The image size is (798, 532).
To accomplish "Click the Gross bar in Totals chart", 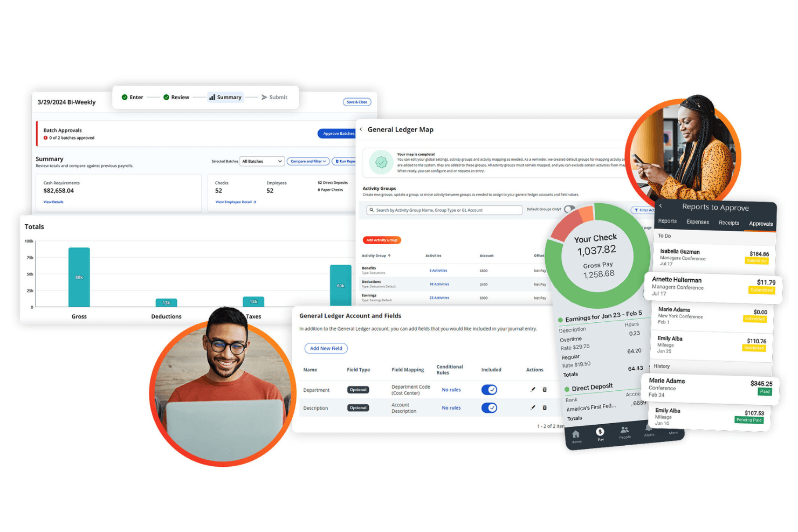I will click(79, 277).
